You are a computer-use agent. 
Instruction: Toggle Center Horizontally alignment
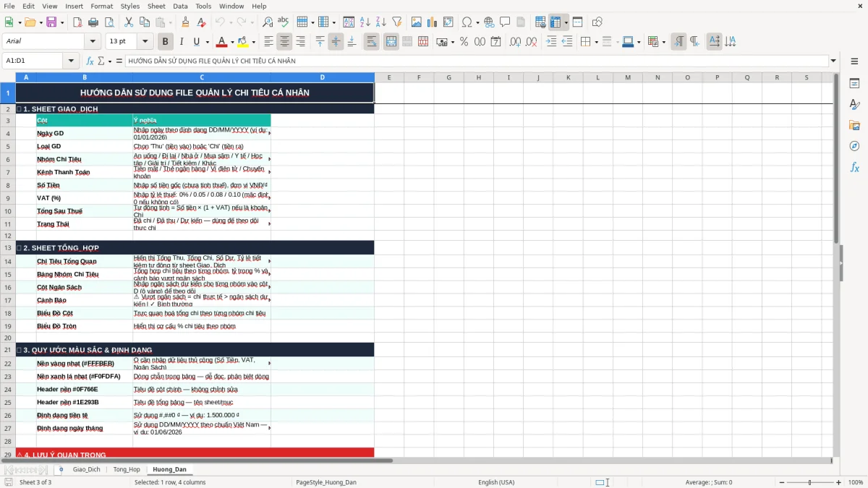pos(285,42)
